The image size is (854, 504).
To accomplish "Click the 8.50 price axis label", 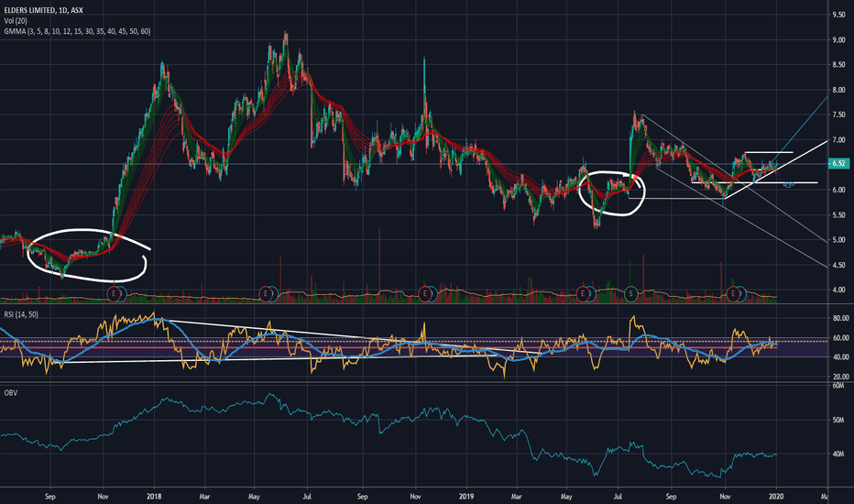I will coord(838,65).
